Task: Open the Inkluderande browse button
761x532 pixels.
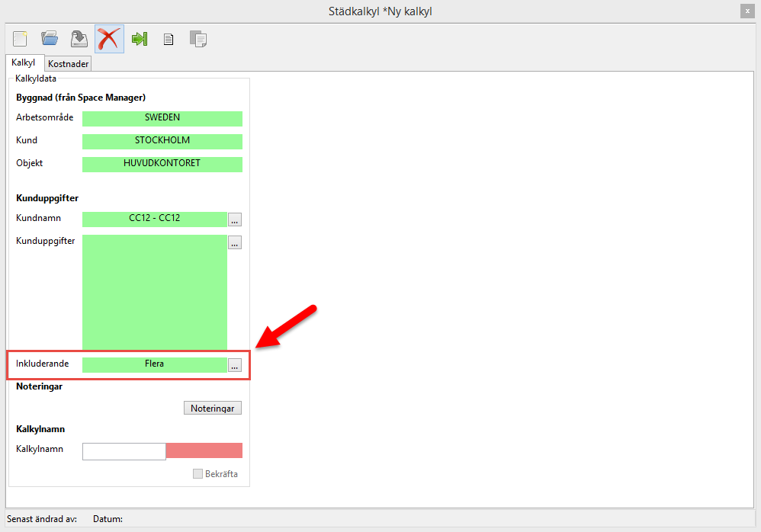Action: 235,366
